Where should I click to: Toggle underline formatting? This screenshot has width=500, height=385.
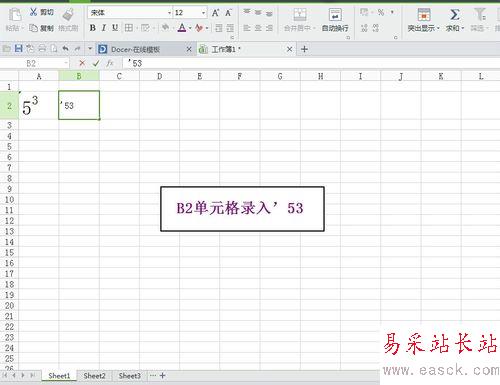[115, 28]
